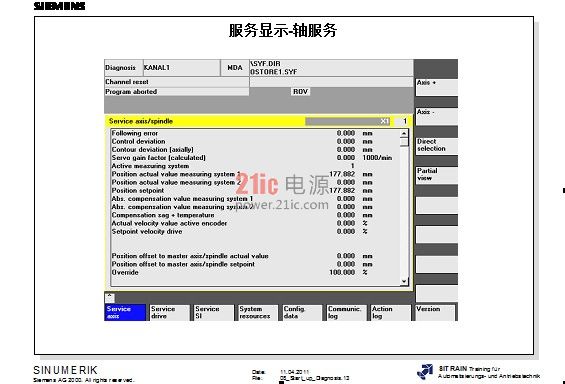Open the Service SI softkey
This screenshot has width=565, height=384.
[214, 312]
